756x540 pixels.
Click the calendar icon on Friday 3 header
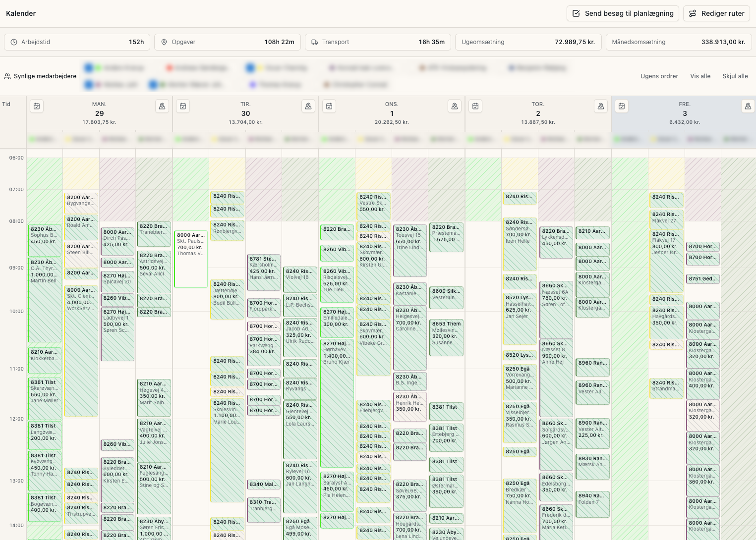(x=622, y=106)
